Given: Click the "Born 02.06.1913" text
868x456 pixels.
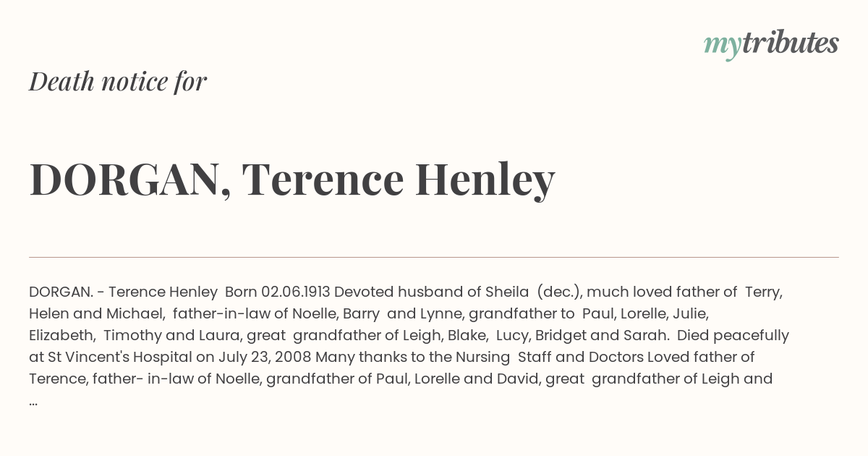Looking at the screenshot, I should point(278,292).
